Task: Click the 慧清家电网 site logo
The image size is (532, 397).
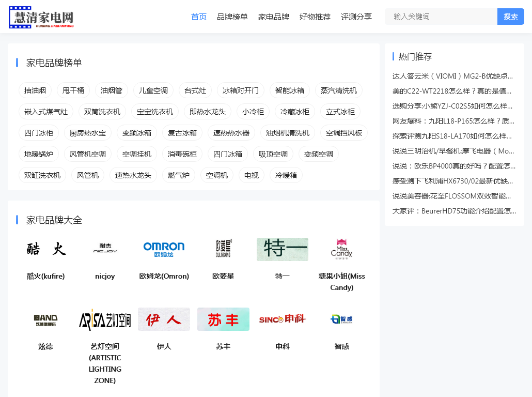Action: 41,17
